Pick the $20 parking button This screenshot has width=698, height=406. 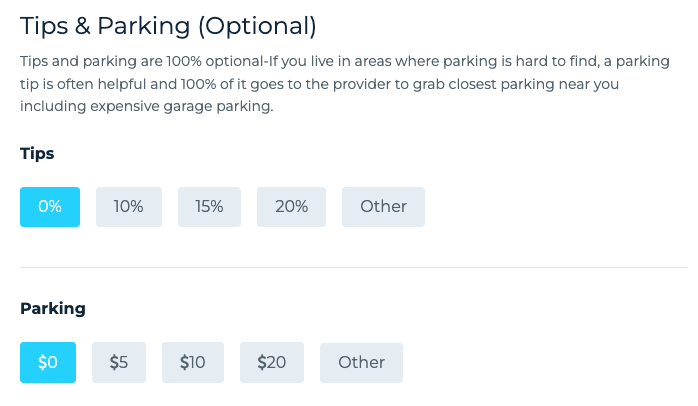pyautogui.click(x=272, y=363)
